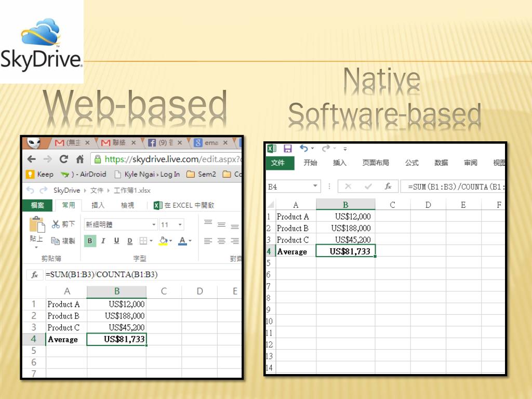Switch to the Facebook (9) browser tab
The image size is (532, 399).
(x=161, y=143)
